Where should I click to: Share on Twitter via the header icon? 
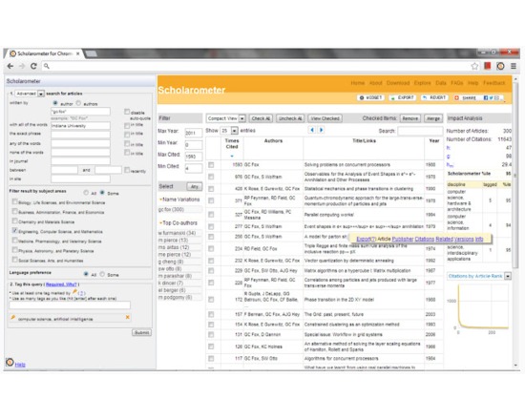[x=491, y=97]
